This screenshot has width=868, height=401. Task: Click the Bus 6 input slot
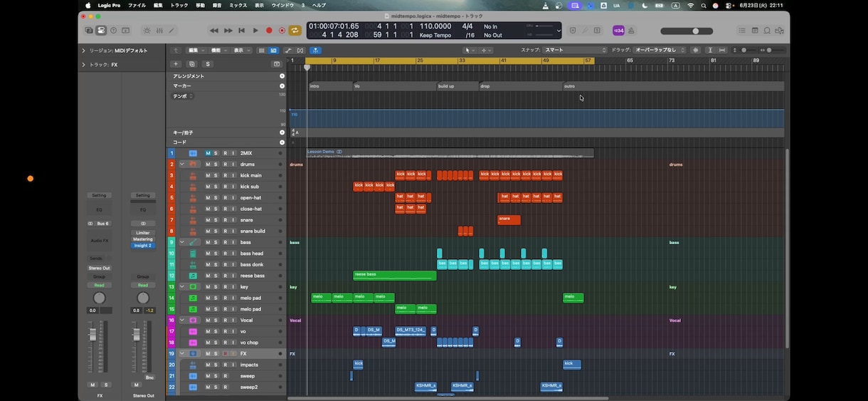tap(103, 224)
